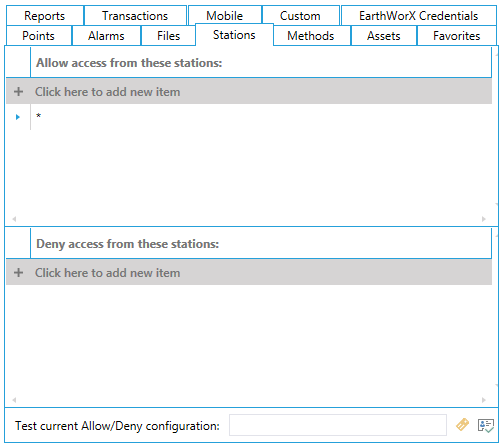Open the Mobile tab
The image size is (503, 446).
pyautogui.click(x=225, y=16)
